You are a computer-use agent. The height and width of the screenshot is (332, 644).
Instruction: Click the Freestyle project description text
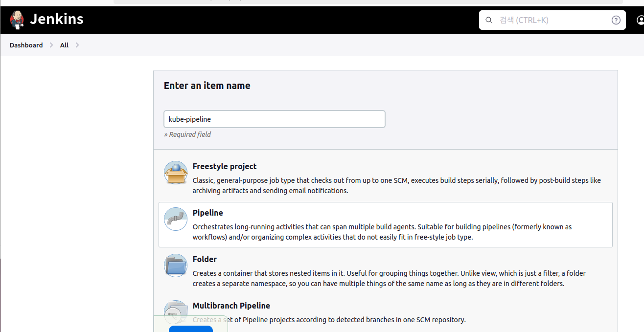tap(396, 185)
